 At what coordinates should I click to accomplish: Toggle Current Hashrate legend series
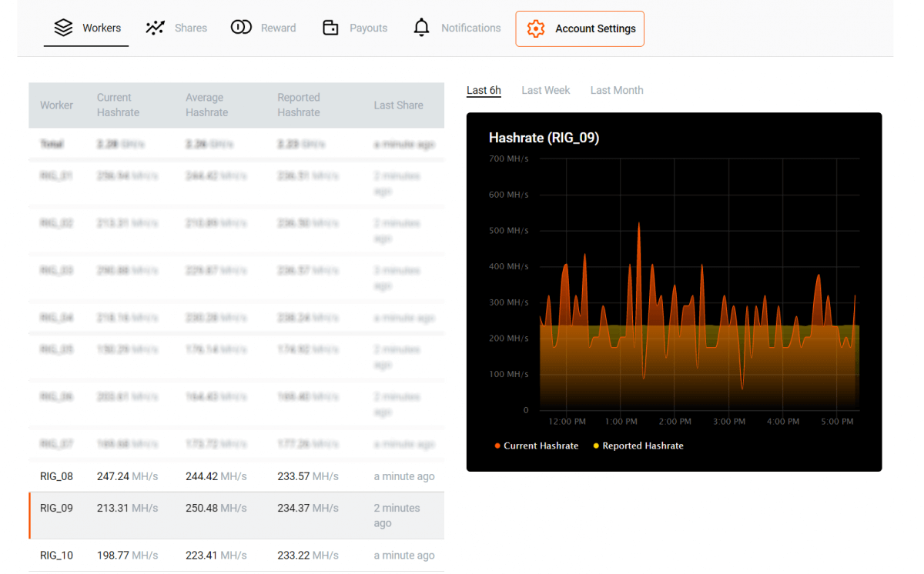[x=541, y=446]
